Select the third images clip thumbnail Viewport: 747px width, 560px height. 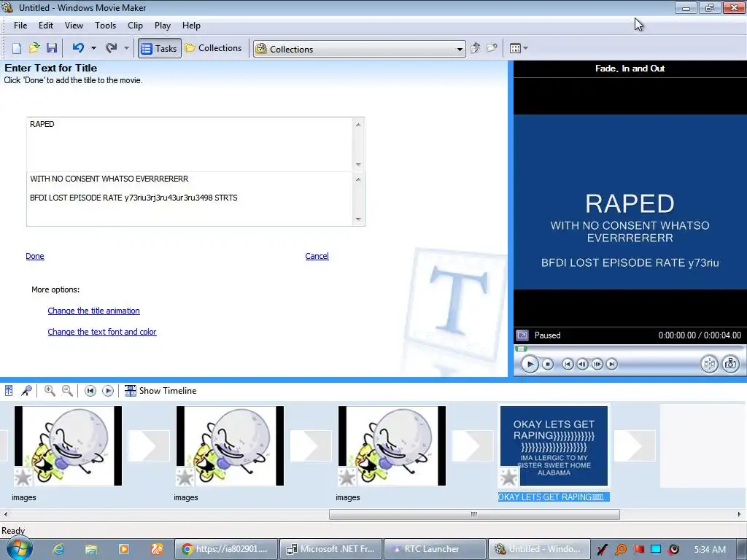click(x=392, y=446)
